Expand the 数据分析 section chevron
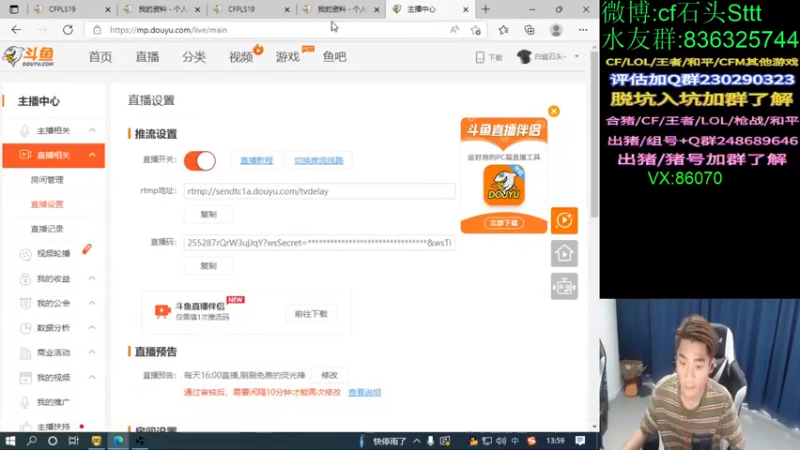 (92, 328)
